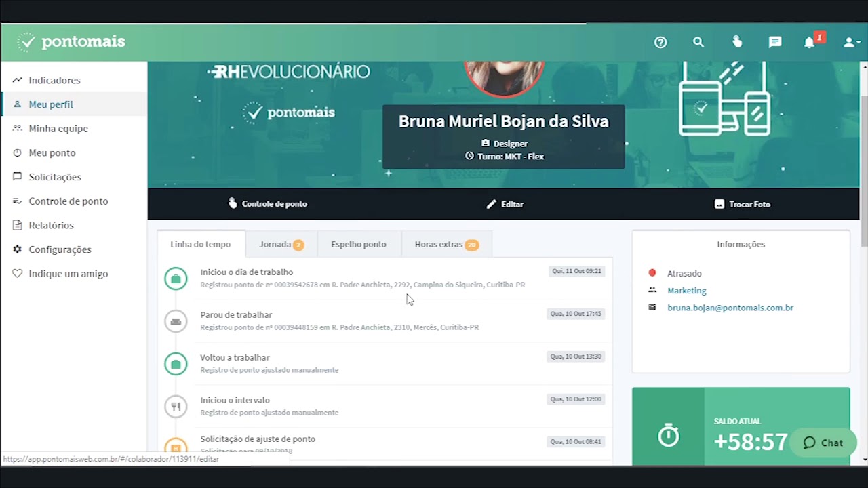Image resolution: width=868 pixels, height=488 pixels.
Task: Click the Indique um amigo heart icon
Action: tap(17, 274)
